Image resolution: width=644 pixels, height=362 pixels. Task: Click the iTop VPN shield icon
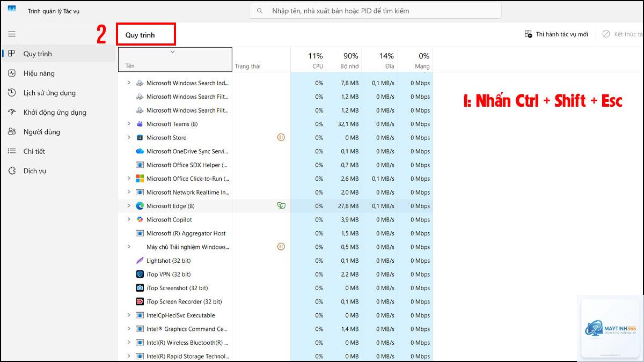coord(140,274)
